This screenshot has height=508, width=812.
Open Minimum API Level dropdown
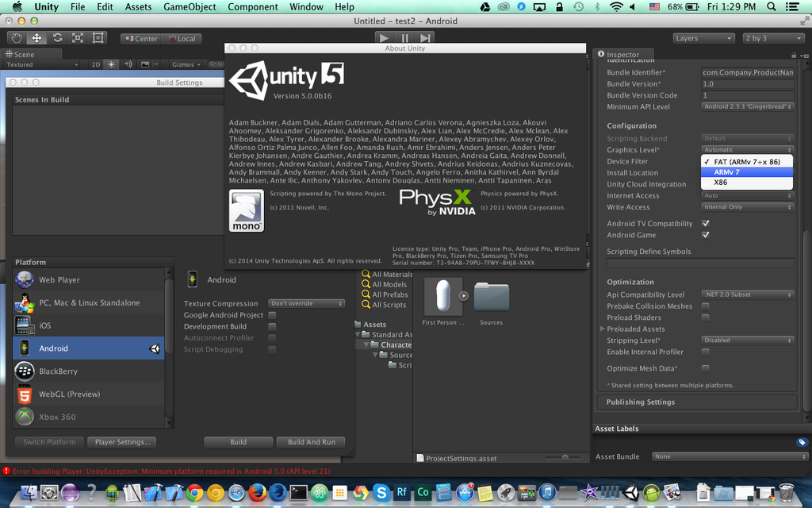747,107
